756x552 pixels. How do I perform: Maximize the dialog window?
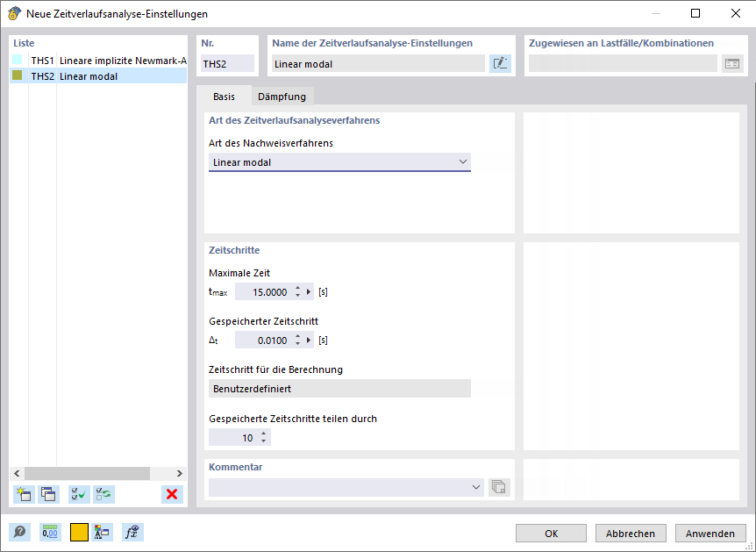(x=695, y=13)
